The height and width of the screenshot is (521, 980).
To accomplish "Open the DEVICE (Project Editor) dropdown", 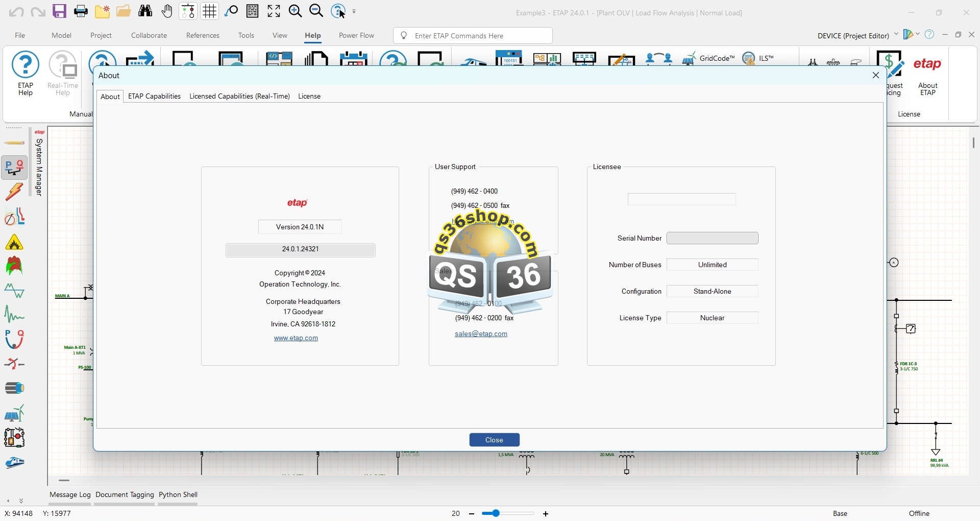I will 857,35.
